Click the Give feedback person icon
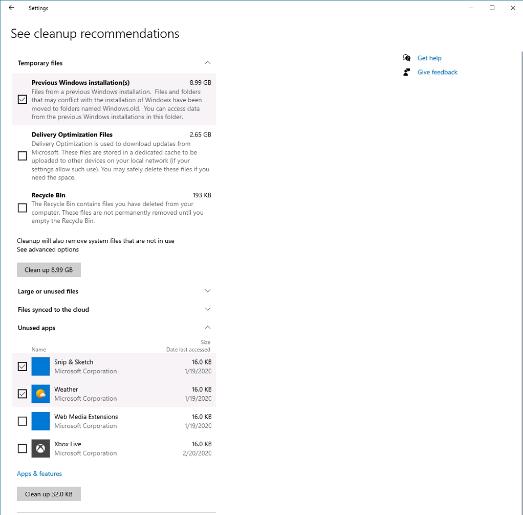 (x=406, y=72)
